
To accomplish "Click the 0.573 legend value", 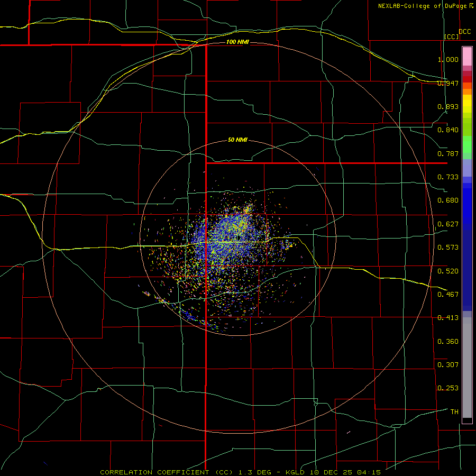I will tap(448, 248).
